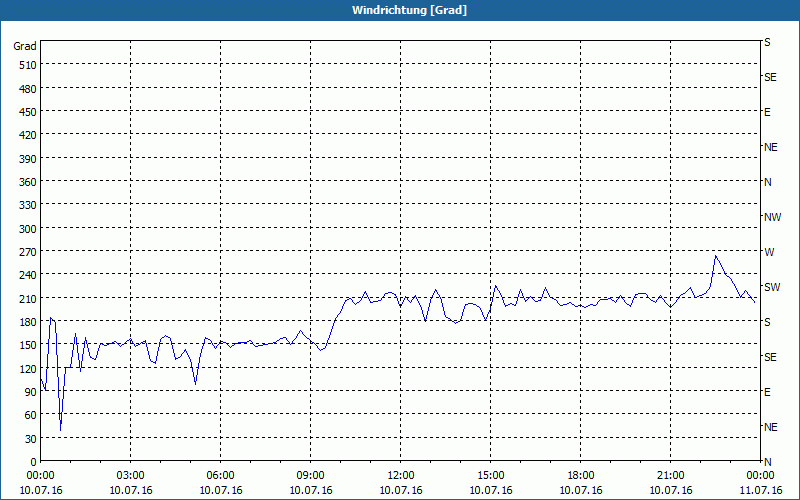This screenshot has width=800, height=500.
Task: Click the line's lowest dip near 40 degrees
Action: click(61, 430)
